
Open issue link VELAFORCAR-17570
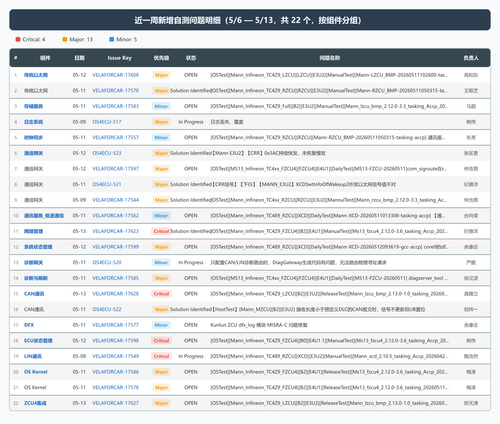click(115, 91)
